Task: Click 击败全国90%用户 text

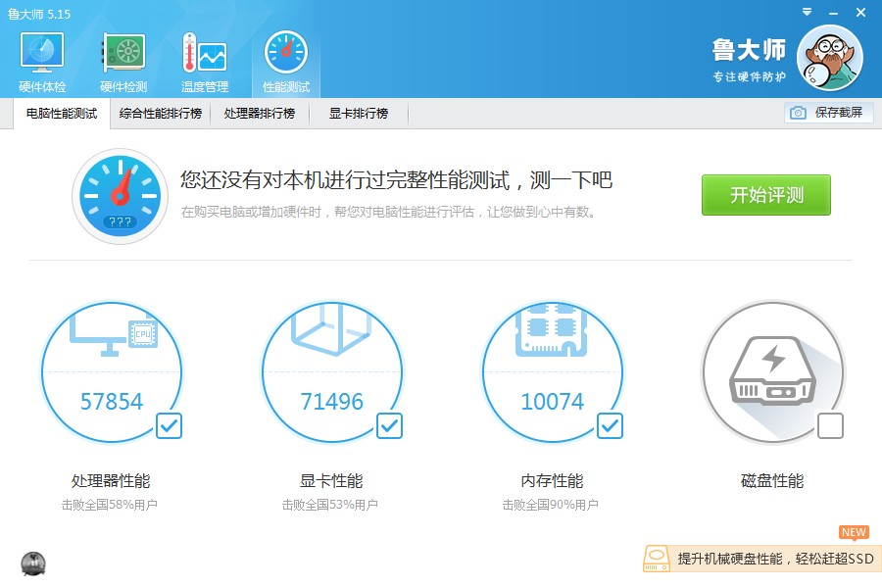Action: pyautogui.click(x=550, y=505)
